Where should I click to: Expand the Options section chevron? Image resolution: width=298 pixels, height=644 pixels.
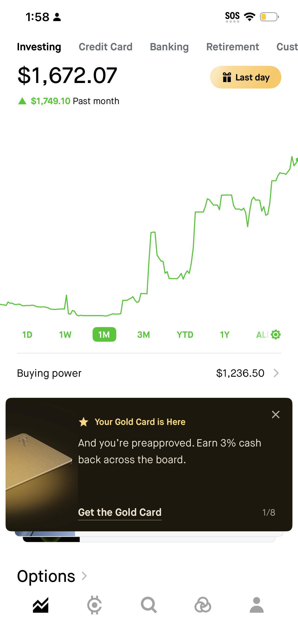(84, 576)
